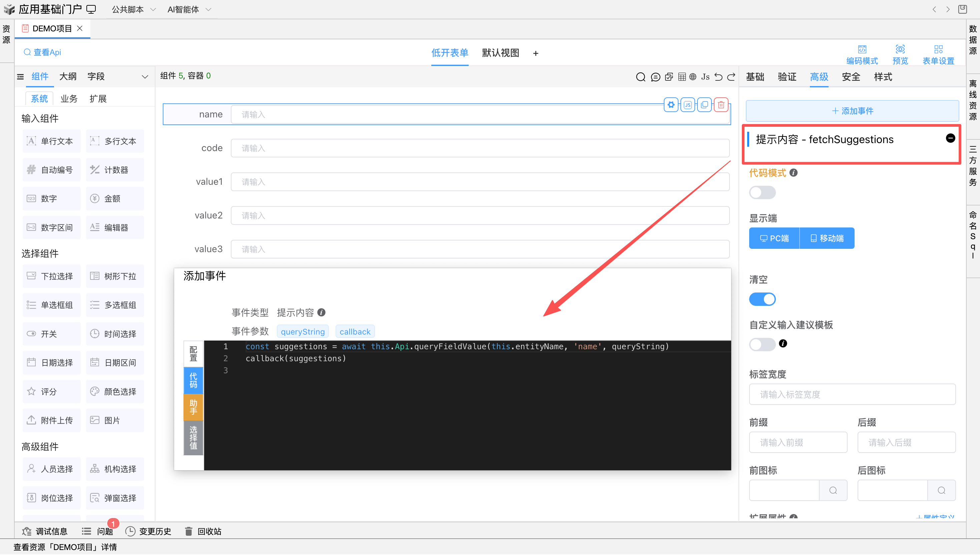This screenshot has height=555, width=980.
Task: Enable 自定义输入建议模板 switch
Action: click(762, 344)
